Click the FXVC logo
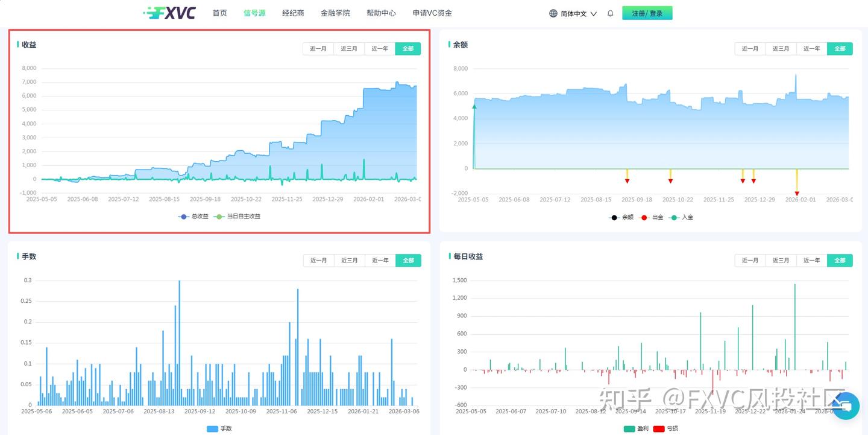 171,12
